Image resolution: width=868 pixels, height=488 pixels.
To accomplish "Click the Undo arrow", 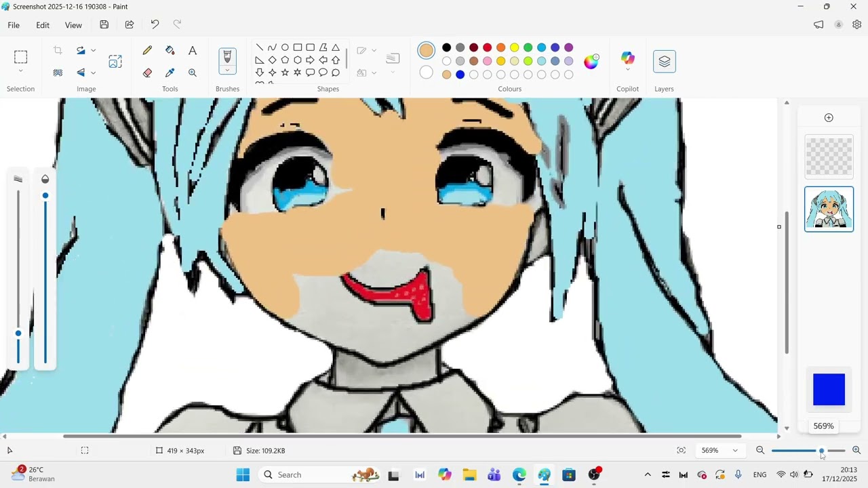I will click(155, 25).
